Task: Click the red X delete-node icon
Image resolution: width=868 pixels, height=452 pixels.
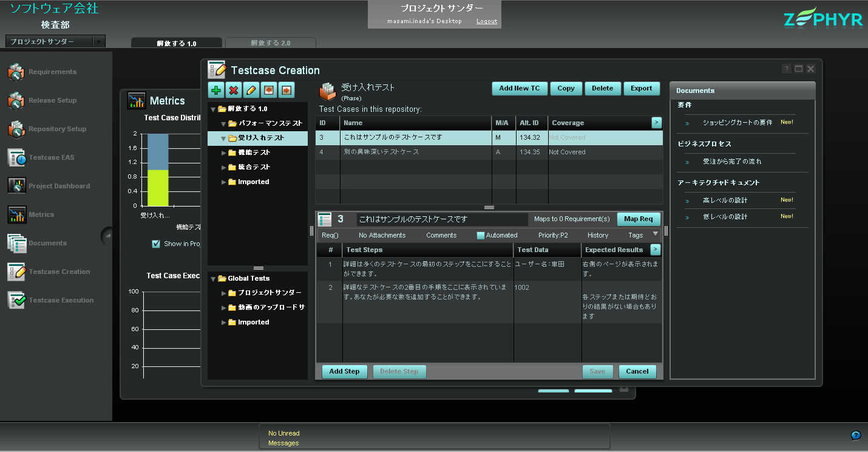Action: point(234,91)
